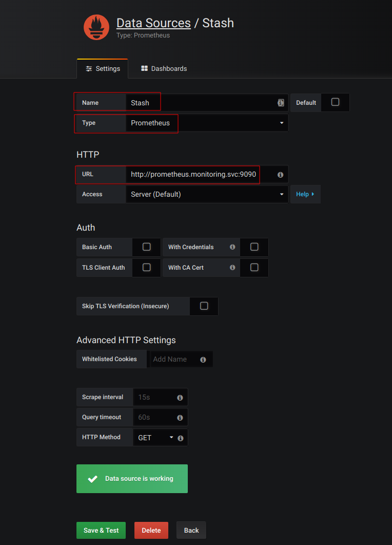Switch to the Settings tab
This screenshot has width=392, height=545.
[x=103, y=68]
